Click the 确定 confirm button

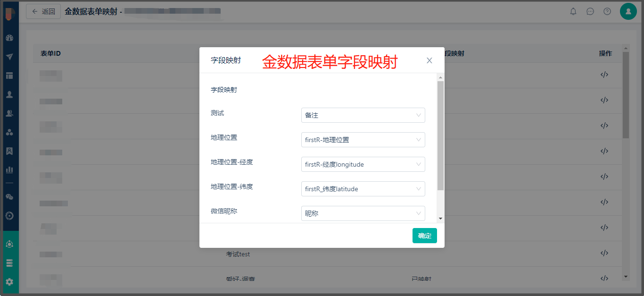[425, 236]
